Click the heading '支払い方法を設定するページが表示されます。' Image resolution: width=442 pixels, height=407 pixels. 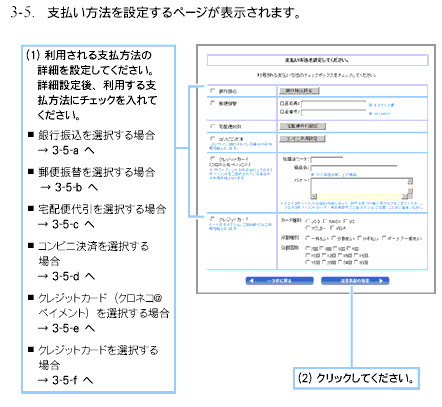point(174,13)
